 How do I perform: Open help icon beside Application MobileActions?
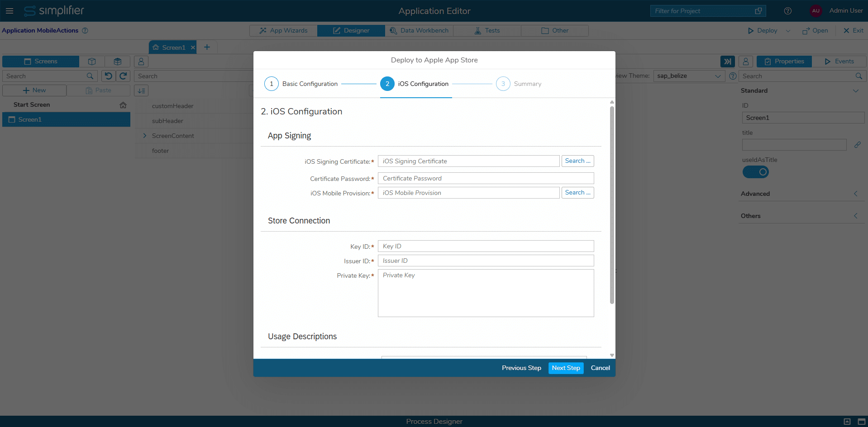[85, 31]
